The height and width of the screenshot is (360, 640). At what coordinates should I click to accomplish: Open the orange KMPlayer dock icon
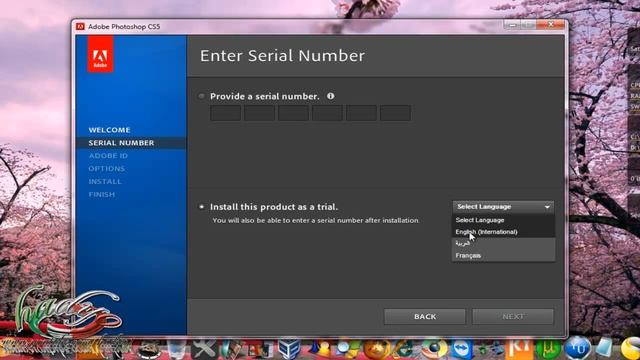click(519, 349)
